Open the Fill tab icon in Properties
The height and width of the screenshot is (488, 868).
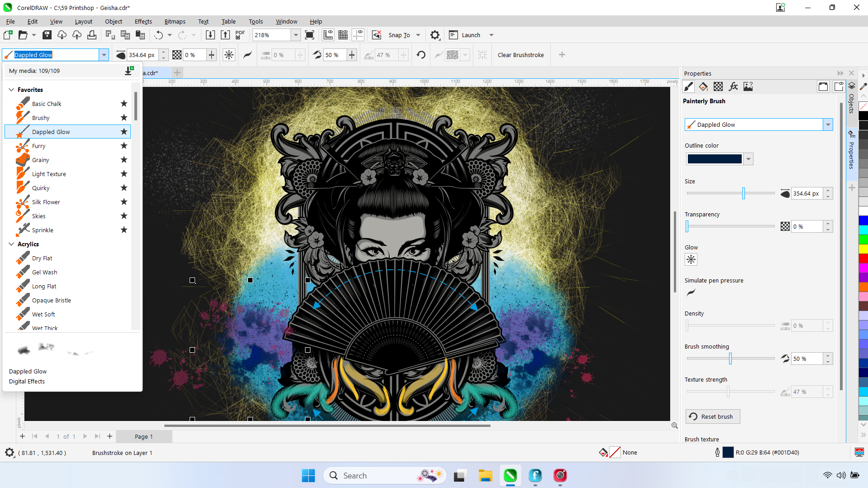tap(703, 86)
